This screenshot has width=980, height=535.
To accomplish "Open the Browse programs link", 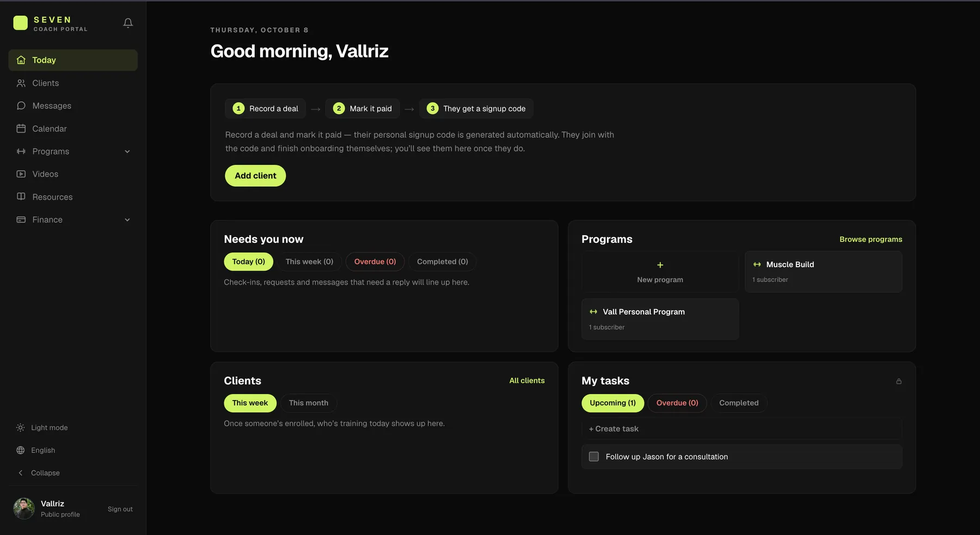I will pyautogui.click(x=871, y=239).
